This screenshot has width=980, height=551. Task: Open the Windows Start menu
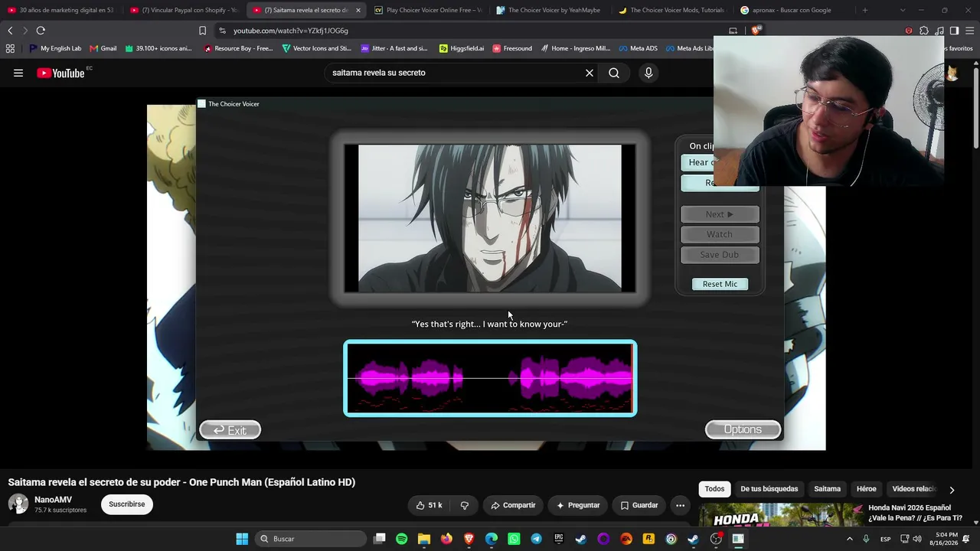242,539
